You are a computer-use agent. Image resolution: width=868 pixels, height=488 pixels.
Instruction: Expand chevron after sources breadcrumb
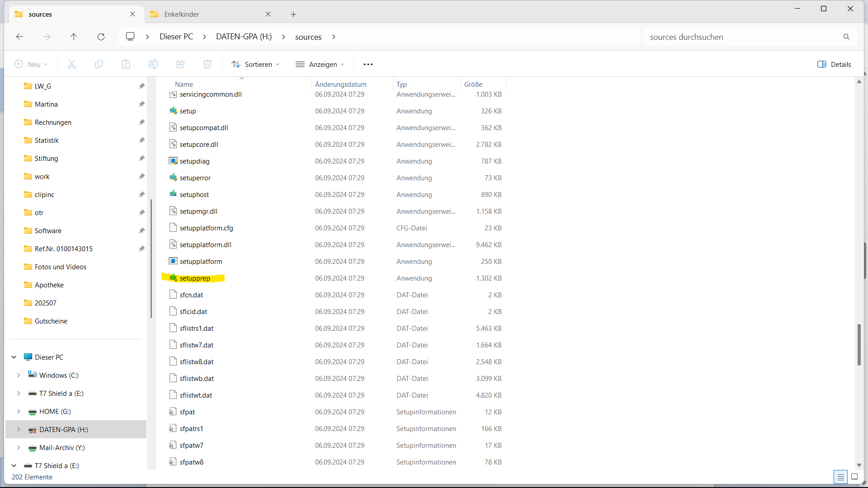coord(334,37)
